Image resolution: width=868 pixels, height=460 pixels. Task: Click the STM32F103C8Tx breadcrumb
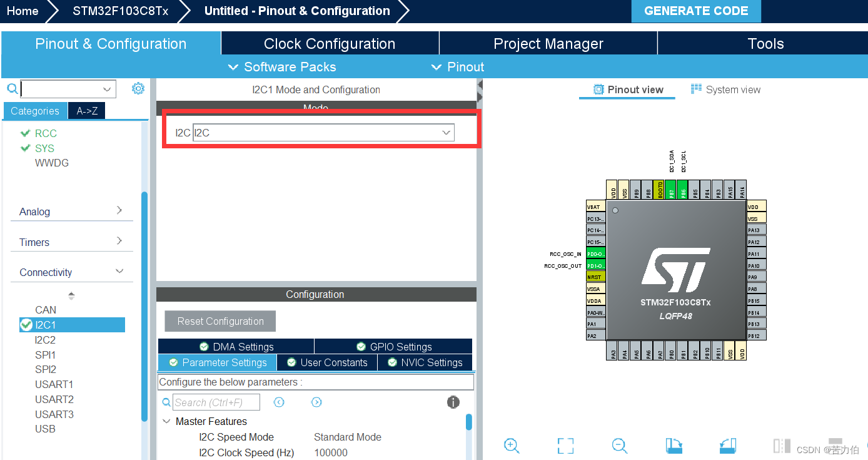point(120,11)
